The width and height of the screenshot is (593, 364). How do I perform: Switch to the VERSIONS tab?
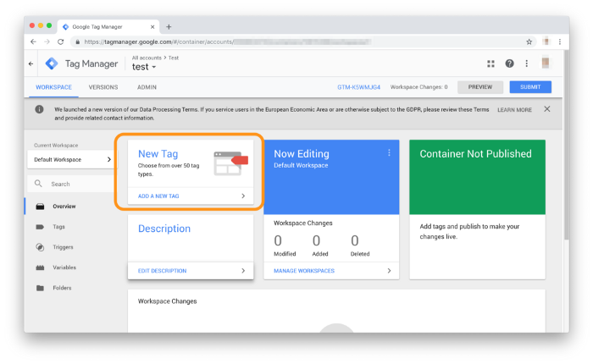[103, 87]
